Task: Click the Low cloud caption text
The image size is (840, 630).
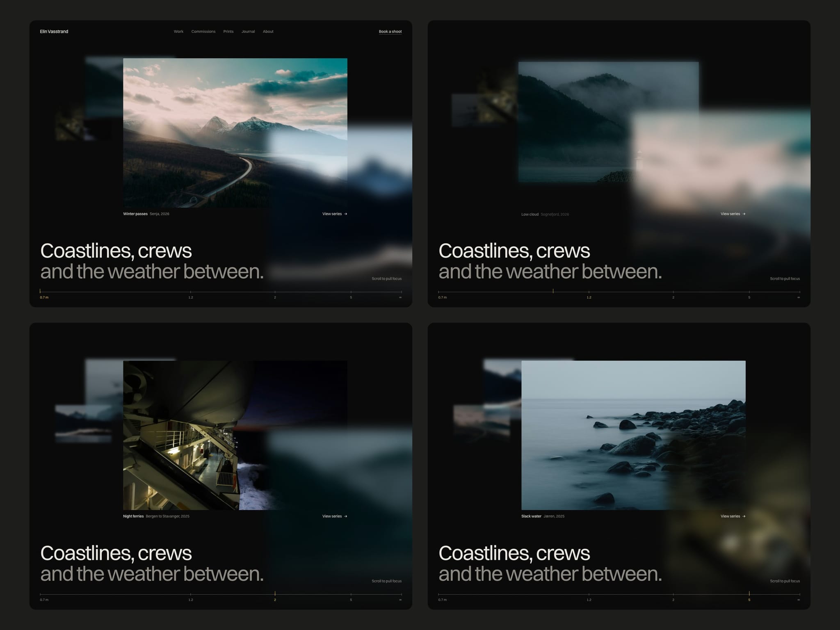Action: point(530,214)
